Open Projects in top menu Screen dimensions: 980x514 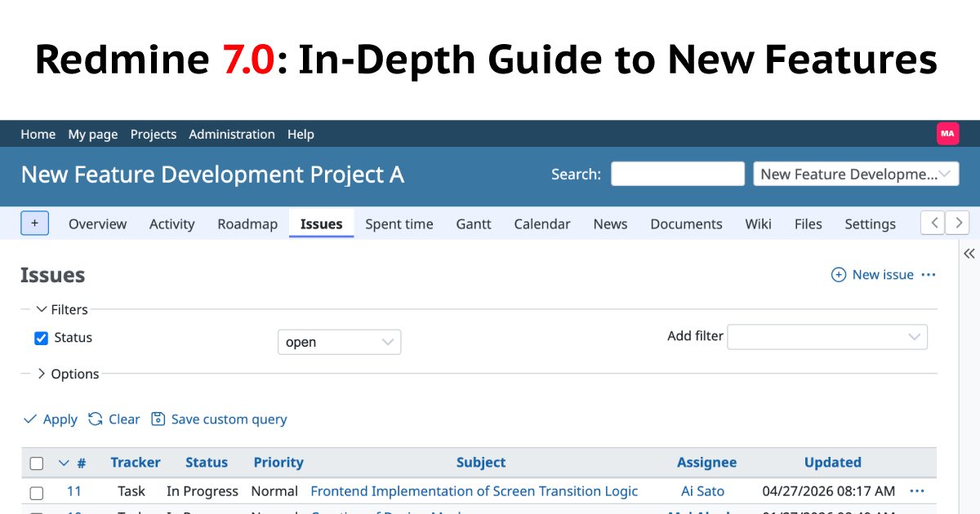tap(154, 135)
